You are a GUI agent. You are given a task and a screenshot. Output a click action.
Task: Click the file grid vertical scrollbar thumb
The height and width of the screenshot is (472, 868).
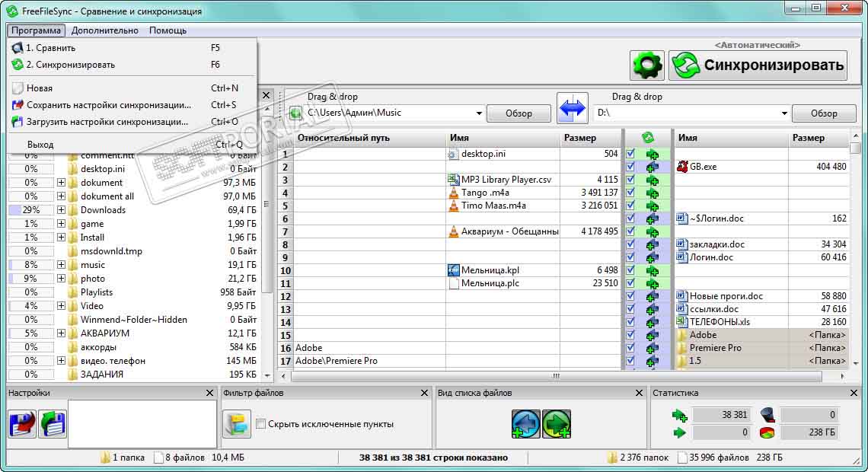tap(855, 148)
